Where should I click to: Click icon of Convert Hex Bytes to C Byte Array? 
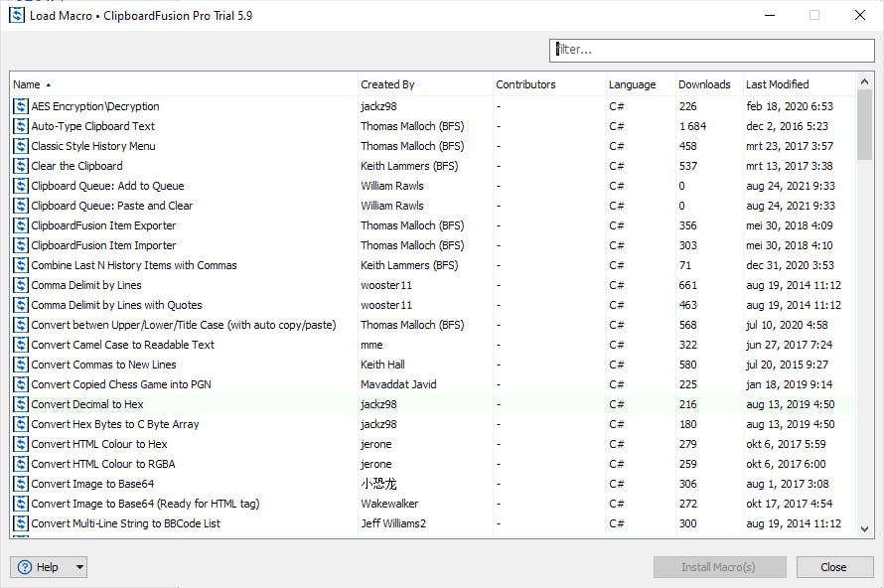click(21, 424)
